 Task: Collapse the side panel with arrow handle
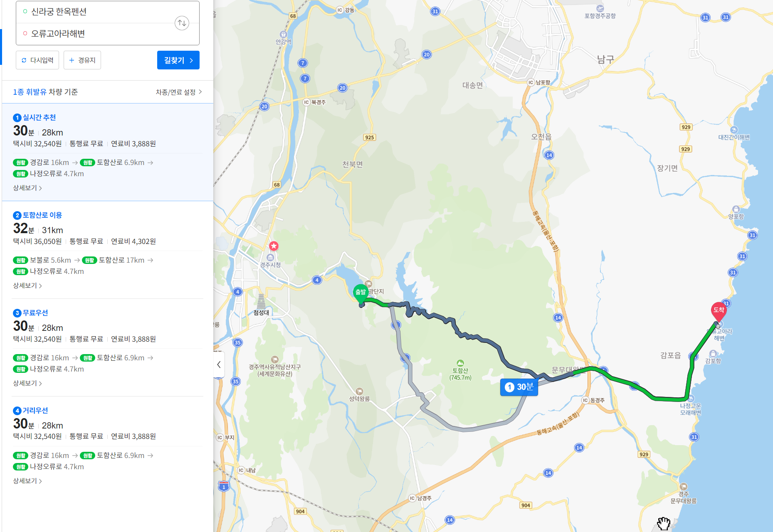(x=219, y=365)
